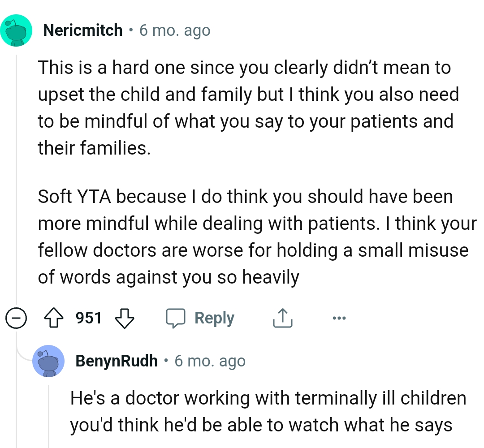484x448 pixels.
Task: Toggle thread visibility with the minus button
Action: click(16, 318)
